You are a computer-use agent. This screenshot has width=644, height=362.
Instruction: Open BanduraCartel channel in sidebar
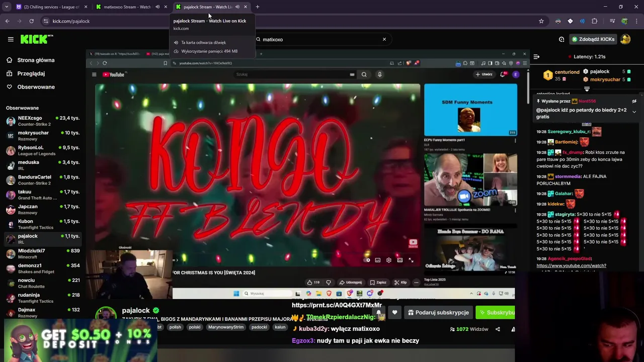[43, 180]
